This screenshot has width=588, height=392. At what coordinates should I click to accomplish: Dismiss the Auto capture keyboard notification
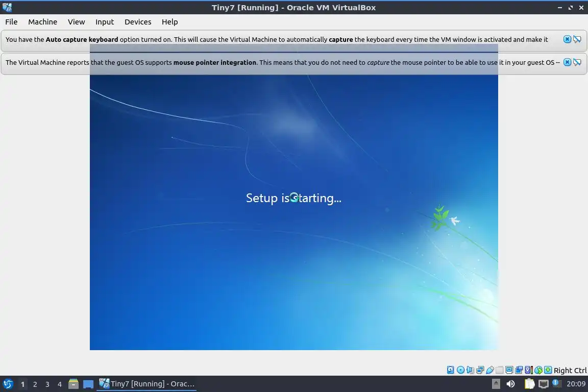pos(568,39)
